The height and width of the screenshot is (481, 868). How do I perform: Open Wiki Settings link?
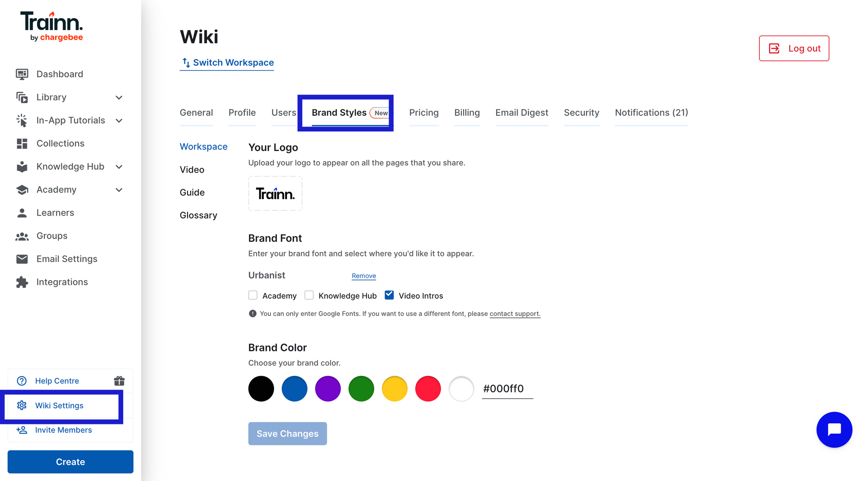pyautogui.click(x=59, y=406)
